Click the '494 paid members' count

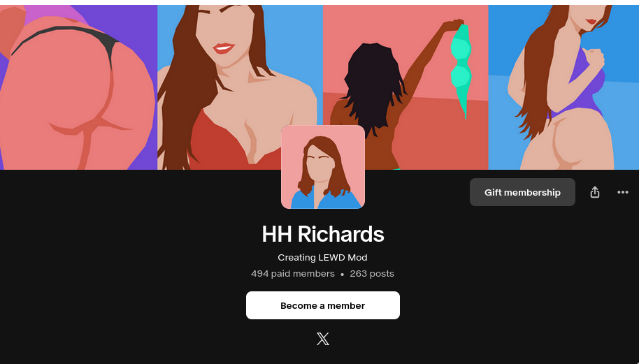293,274
